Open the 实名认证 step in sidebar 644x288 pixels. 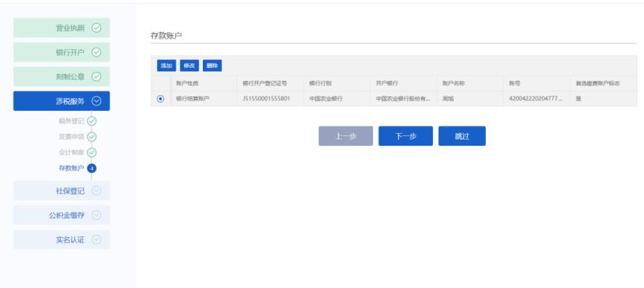(61, 239)
